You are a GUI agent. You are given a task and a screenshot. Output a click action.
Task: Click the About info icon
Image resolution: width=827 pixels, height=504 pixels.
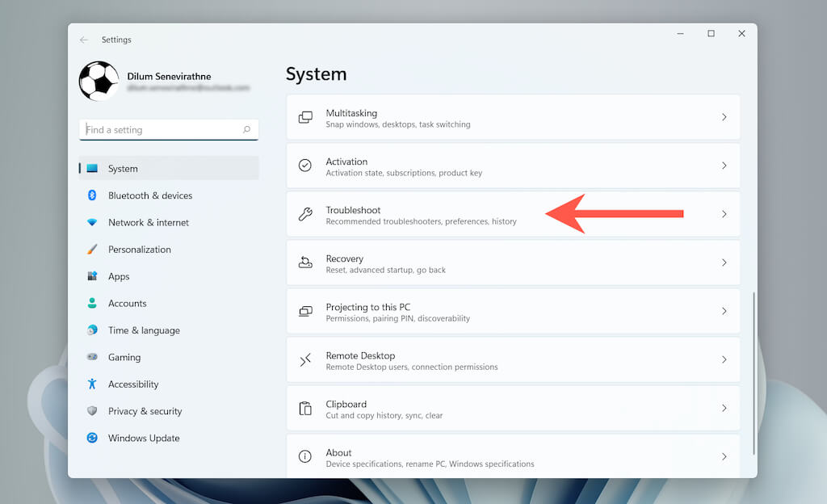(x=305, y=456)
